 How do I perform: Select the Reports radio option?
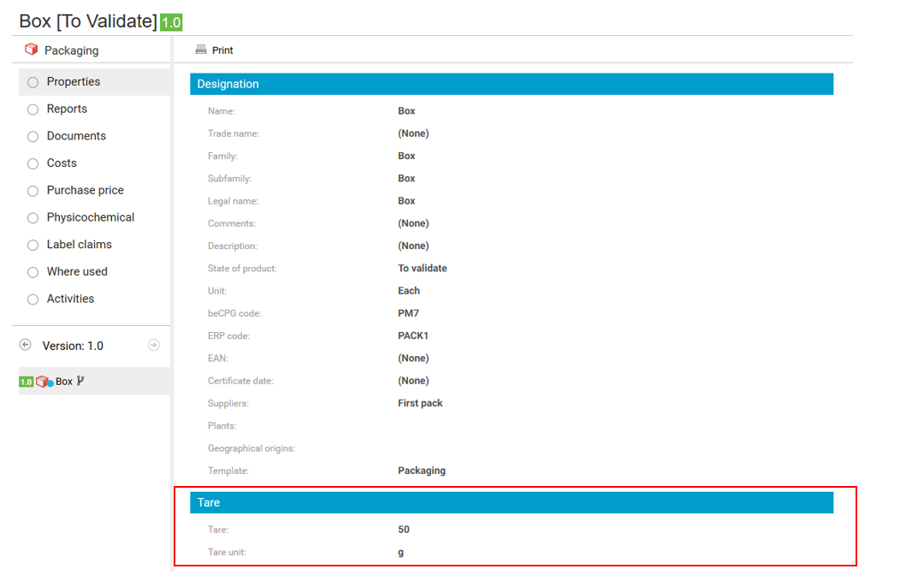click(33, 110)
